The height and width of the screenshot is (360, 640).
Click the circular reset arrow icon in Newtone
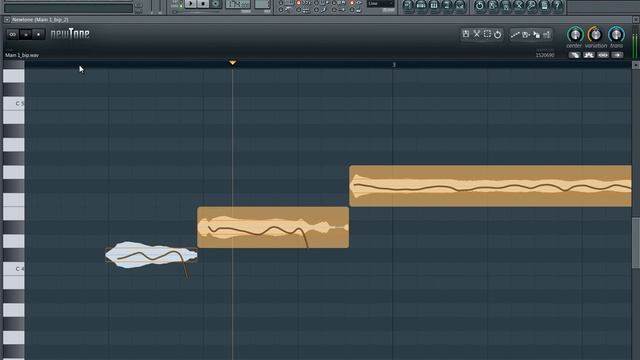point(498,35)
